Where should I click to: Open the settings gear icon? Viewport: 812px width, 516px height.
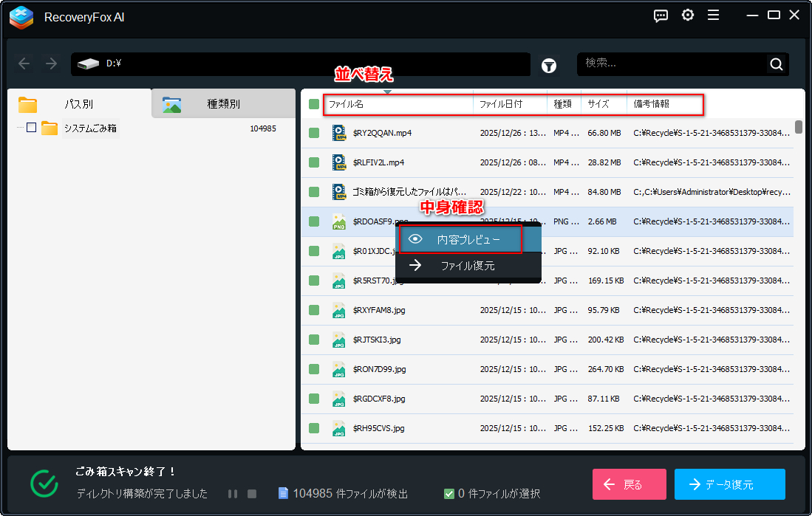[x=687, y=16]
